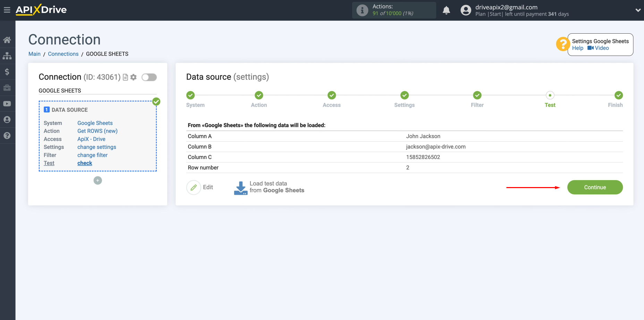Open the Connections breadcrumb item

click(x=63, y=54)
